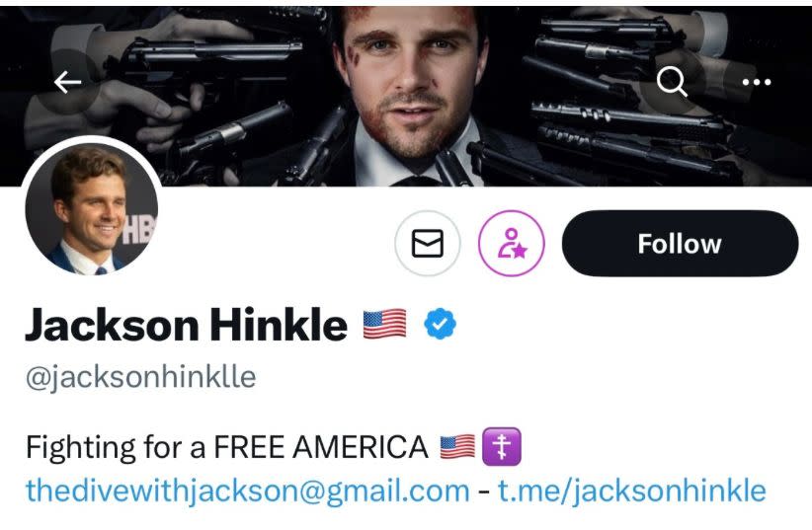Open the t.me/jacksonhinkle Telegram link
This screenshot has width=812, height=530.
(632, 491)
